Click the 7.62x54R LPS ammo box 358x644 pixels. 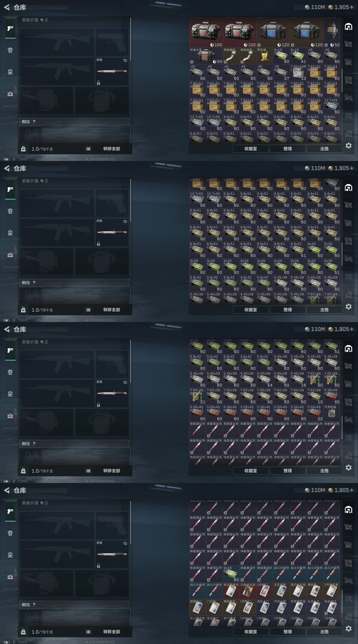tap(298, 72)
